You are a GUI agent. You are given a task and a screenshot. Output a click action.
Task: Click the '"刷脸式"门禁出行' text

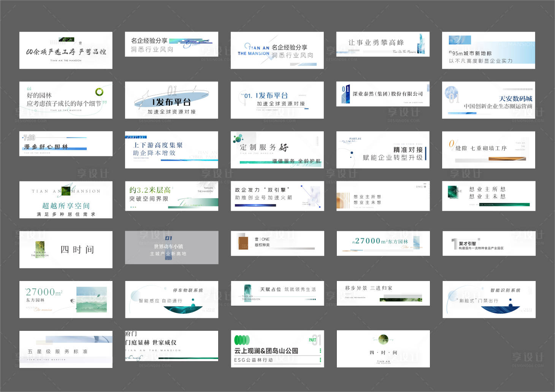477,301
